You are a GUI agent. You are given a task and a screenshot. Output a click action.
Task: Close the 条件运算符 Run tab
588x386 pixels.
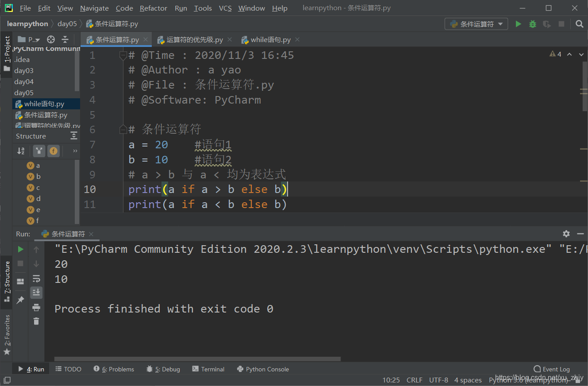pos(91,234)
